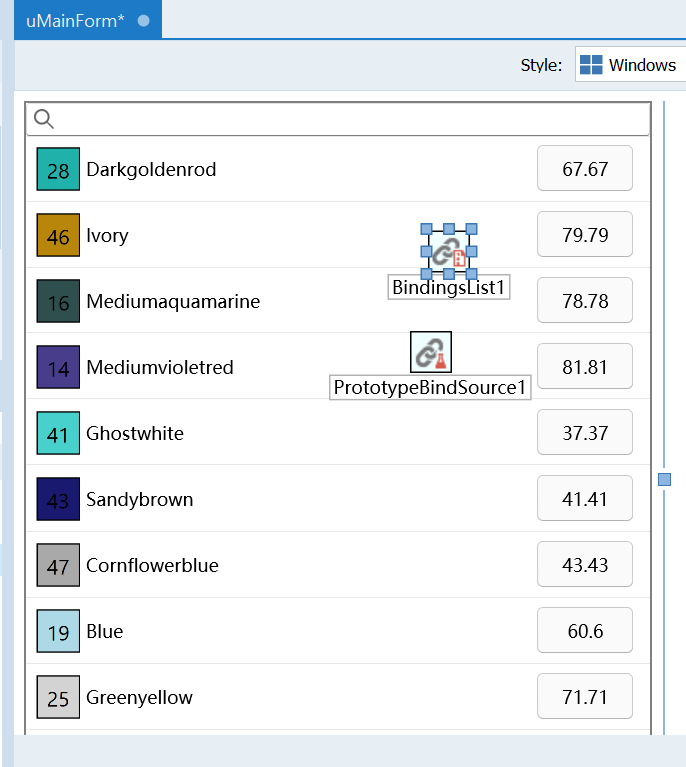The height and width of the screenshot is (767, 686).
Task: Click the BindingsList1 caption label
Action: [449, 287]
